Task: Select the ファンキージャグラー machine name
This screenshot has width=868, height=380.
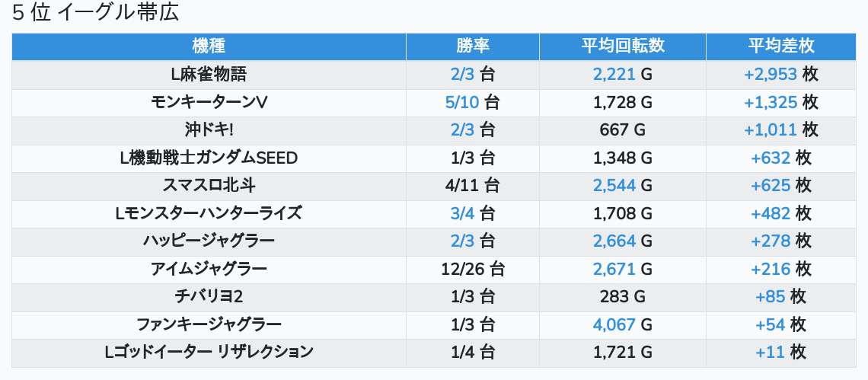Action: tap(209, 324)
